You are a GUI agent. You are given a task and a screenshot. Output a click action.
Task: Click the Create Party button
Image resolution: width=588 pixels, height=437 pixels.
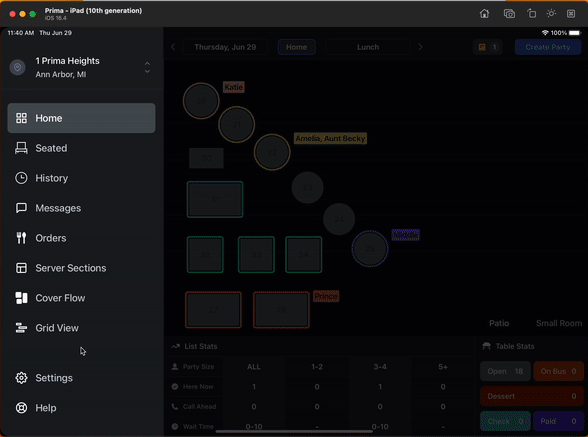coord(548,47)
